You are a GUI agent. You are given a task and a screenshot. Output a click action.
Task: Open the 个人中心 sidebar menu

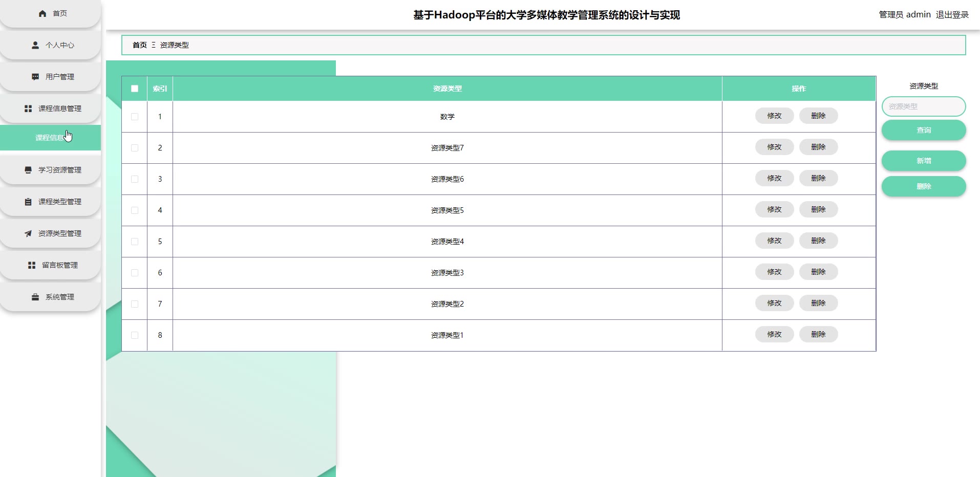pos(50,45)
